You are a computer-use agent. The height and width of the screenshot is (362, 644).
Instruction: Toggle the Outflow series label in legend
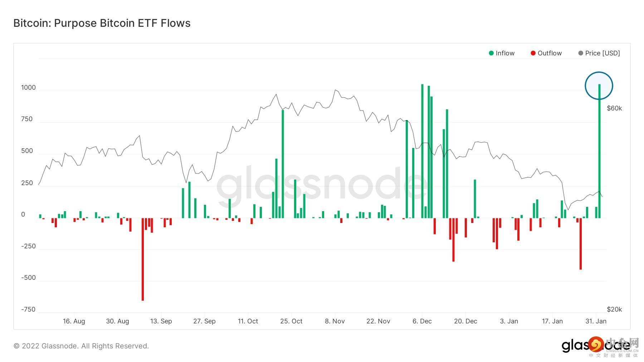[x=550, y=53]
